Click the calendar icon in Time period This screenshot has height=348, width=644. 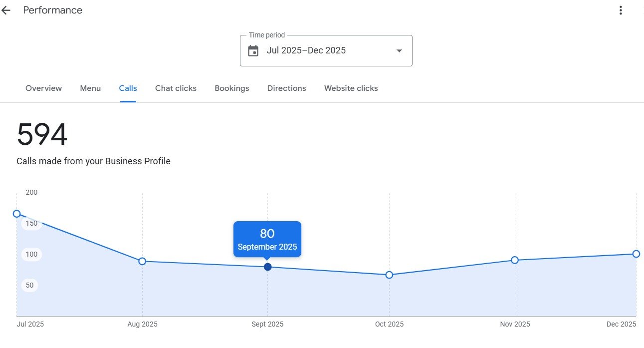tap(253, 51)
